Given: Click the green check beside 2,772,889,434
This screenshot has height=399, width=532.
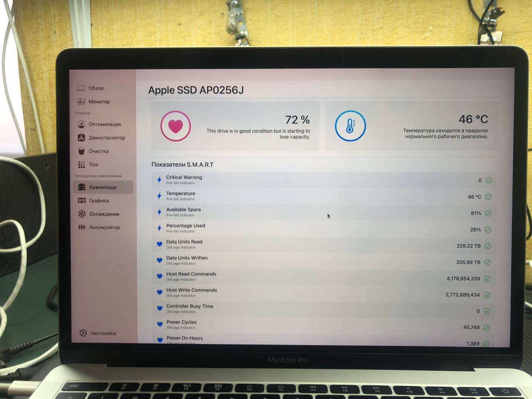Looking at the screenshot, I should (x=487, y=295).
